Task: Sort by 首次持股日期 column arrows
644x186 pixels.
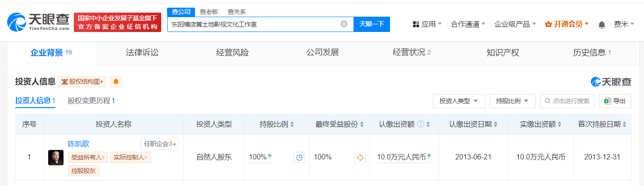Action: click(624, 124)
